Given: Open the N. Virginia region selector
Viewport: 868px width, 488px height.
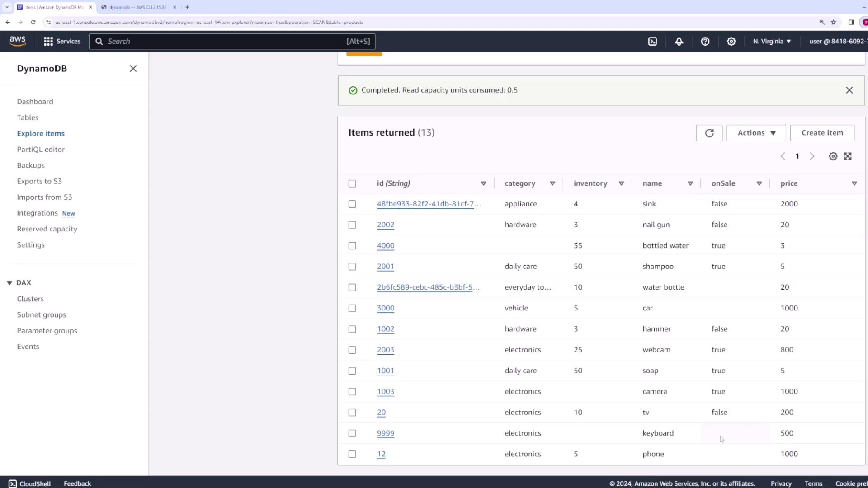Looking at the screenshot, I should [x=772, y=41].
